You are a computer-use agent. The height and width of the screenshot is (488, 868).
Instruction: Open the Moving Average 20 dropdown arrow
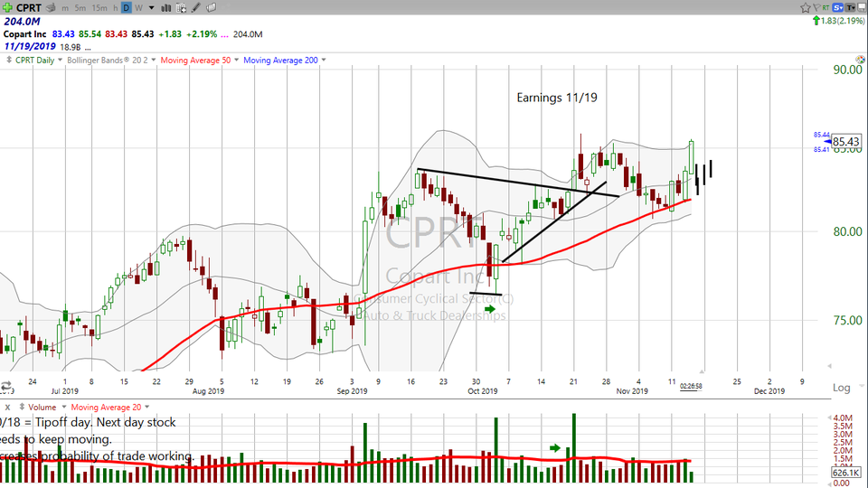[x=147, y=408]
